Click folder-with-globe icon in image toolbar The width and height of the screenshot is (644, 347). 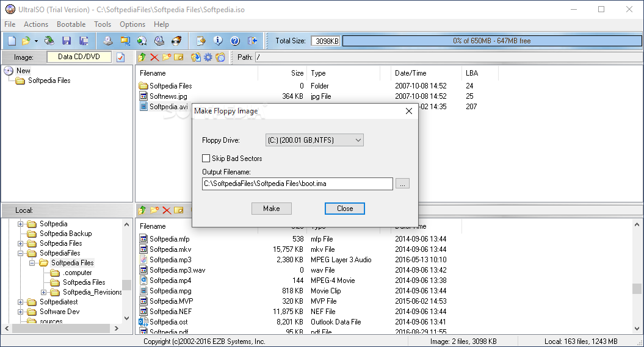220,57
